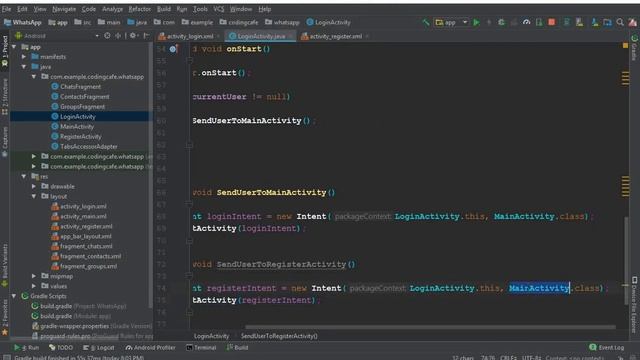Collapse the java folder
This screenshot has height=360, width=640.
[x=24, y=67]
